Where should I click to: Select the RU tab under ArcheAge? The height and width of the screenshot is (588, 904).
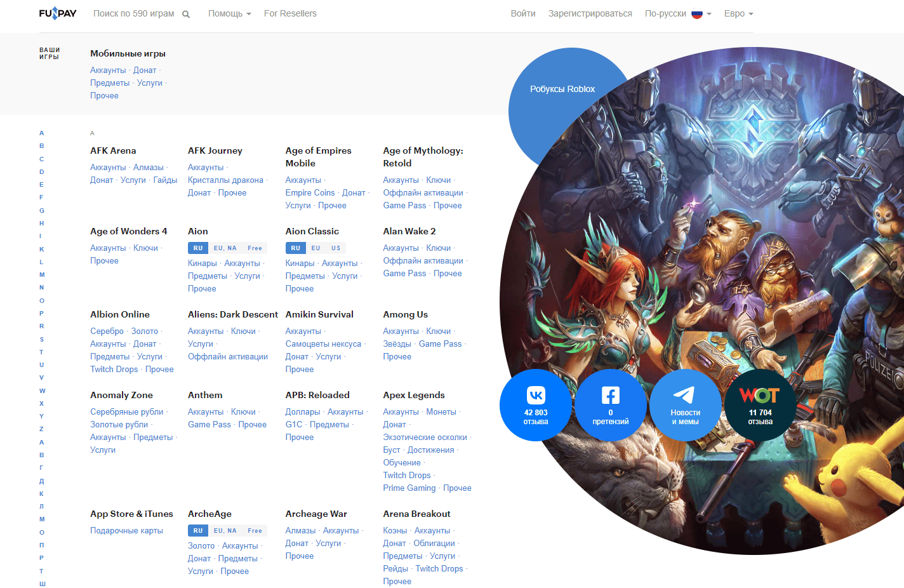point(198,531)
